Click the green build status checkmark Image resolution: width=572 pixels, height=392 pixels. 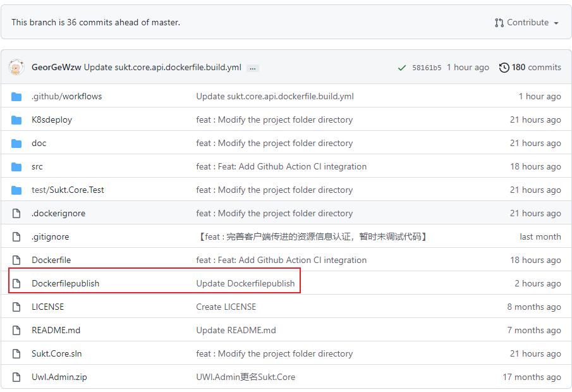(401, 68)
